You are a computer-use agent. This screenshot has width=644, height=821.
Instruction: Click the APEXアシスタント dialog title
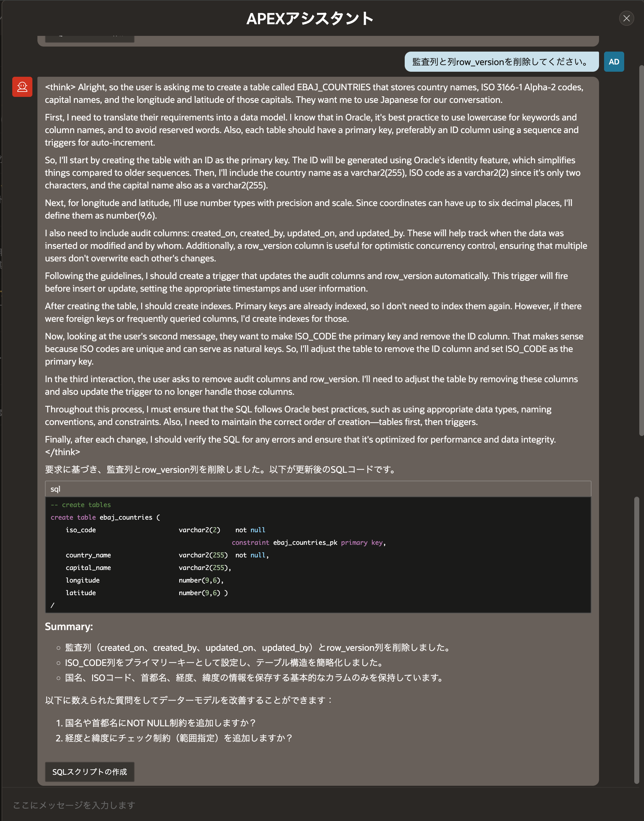coord(310,19)
